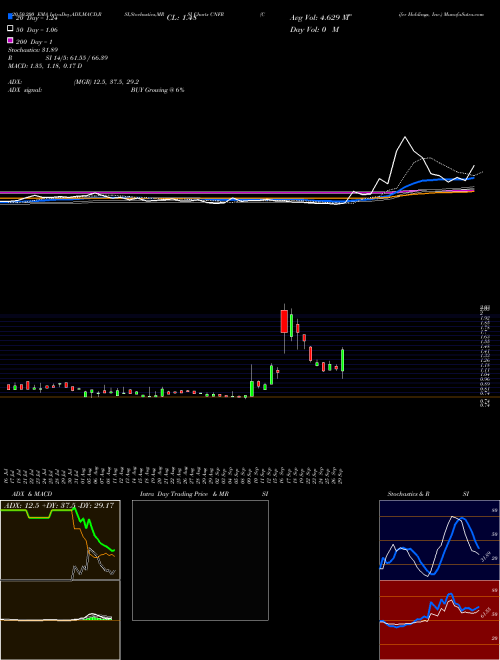Click the 'Intra Day Trading Price & MR' title
This screenshot has width=500, height=660.
pos(184,494)
